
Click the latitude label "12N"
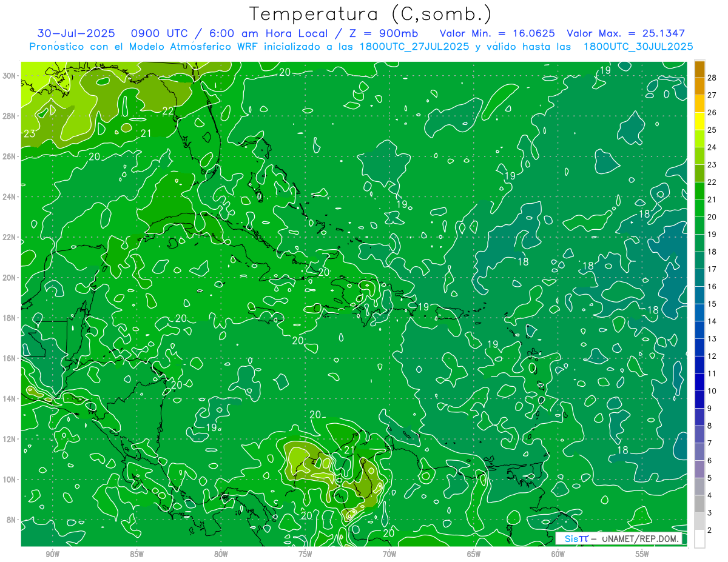pyautogui.click(x=10, y=439)
